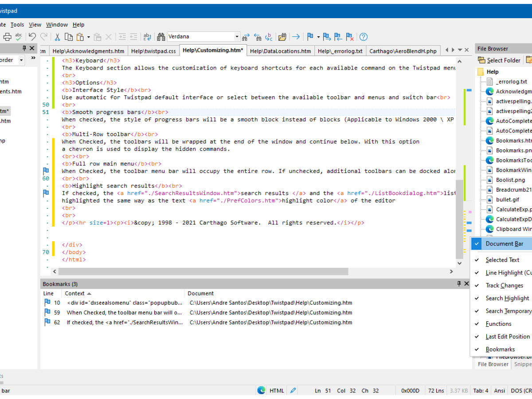Open the document tab list dropdown arrow
This screenshot has height=399, width=532.
point(460,50)
